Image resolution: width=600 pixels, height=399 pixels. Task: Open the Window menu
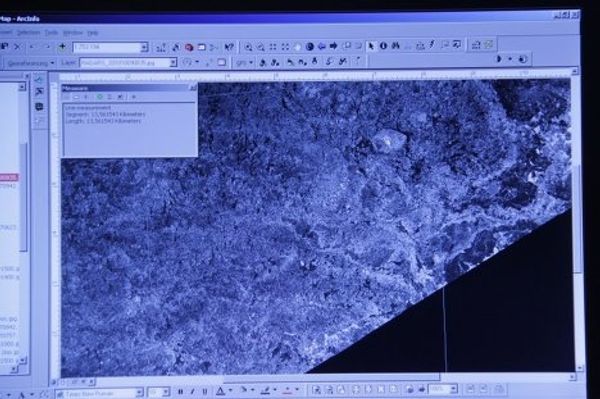point(73,33)
